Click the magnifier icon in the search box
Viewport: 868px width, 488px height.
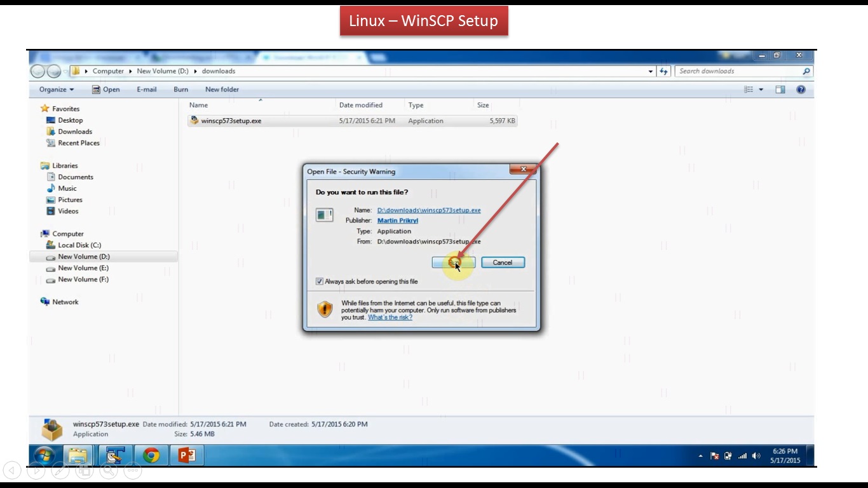coord(806,71)
